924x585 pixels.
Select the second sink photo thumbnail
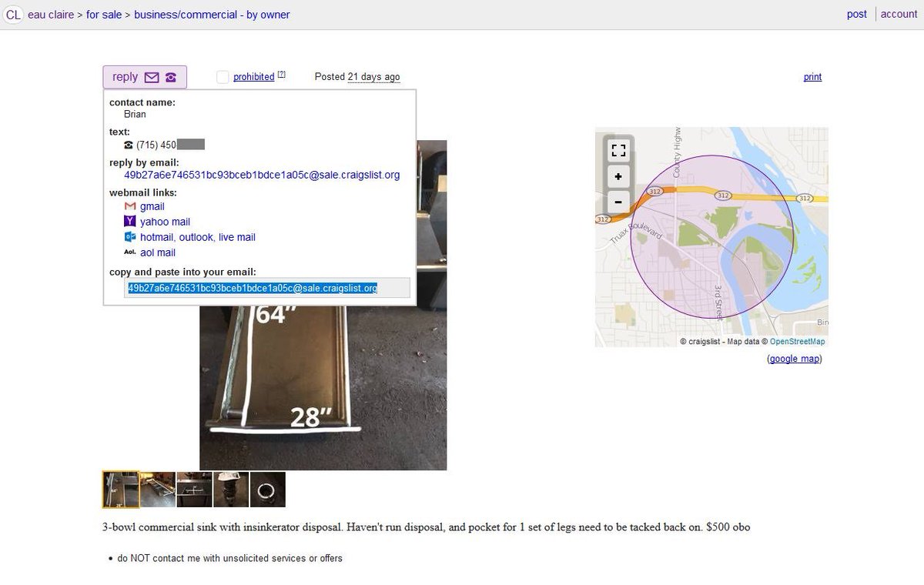[158, 490]
